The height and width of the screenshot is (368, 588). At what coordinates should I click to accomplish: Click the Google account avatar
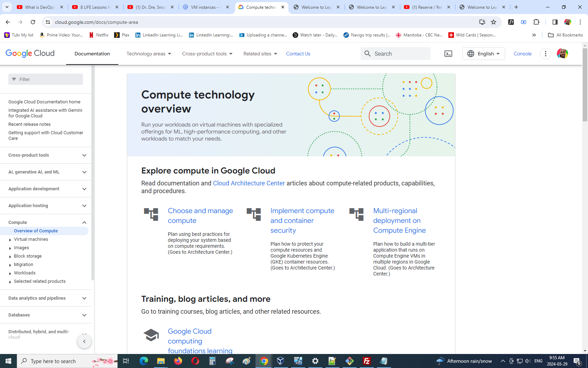(562, 54)
